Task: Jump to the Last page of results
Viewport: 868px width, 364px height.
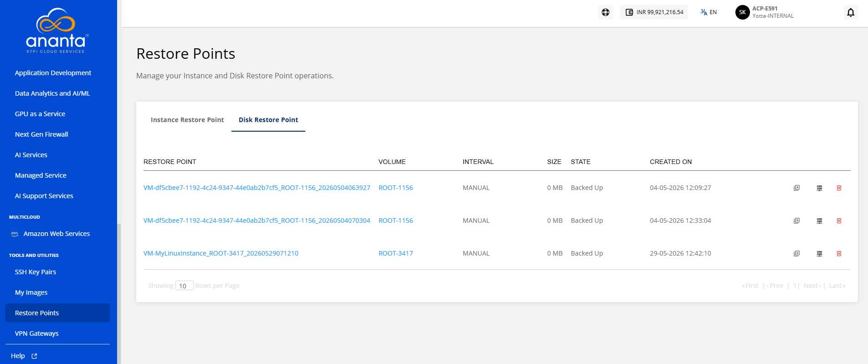Action: [x=837, y=286]
